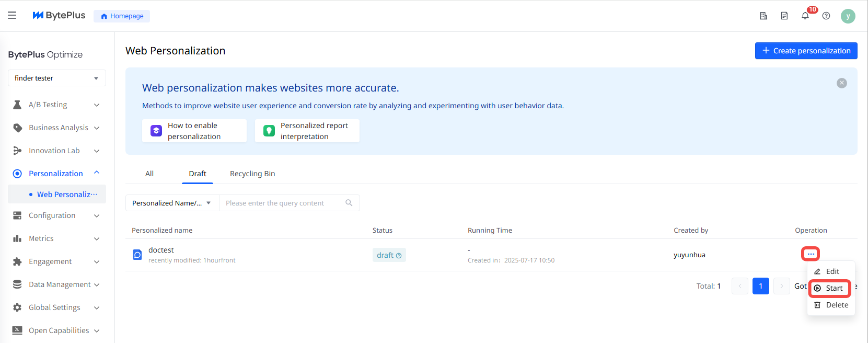The image size is (868, 343).
Task: Click the purple icon on How to enable card
Action: click(x=156, y=131)
